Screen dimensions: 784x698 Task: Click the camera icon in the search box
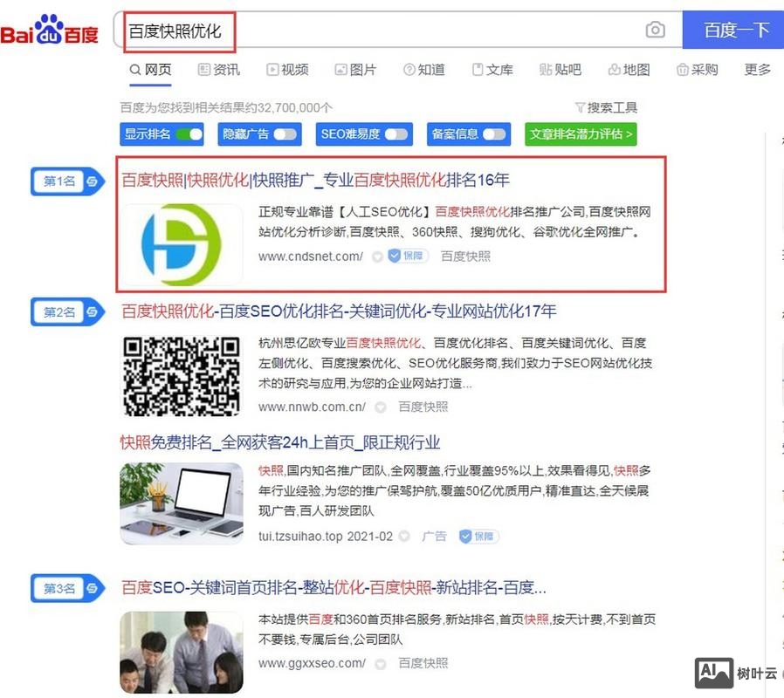pos(656,30)
